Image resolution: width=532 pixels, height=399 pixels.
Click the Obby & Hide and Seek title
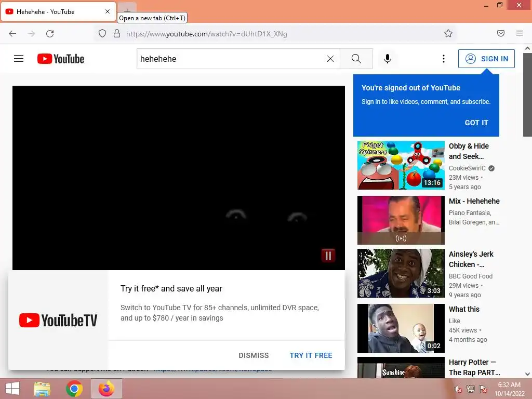pyautogui.click(x=469, y=151)
